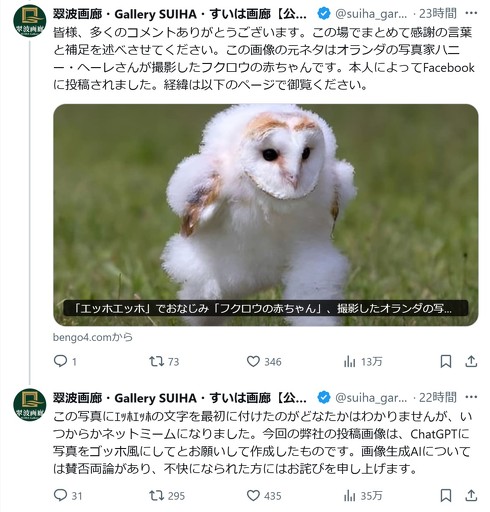Screen dimensions: 490x512
Task: Like the second tweet showing 435 likes
Action: tap(264, 496)
